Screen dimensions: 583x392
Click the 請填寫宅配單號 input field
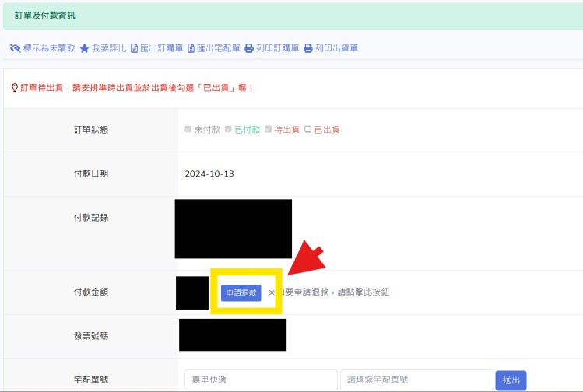[x=416, y=380]
